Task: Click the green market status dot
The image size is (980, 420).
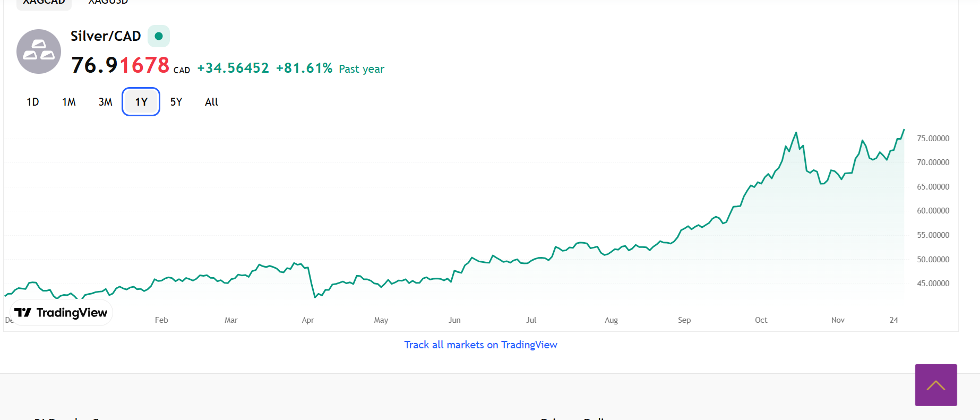Action: click(158, 36)
